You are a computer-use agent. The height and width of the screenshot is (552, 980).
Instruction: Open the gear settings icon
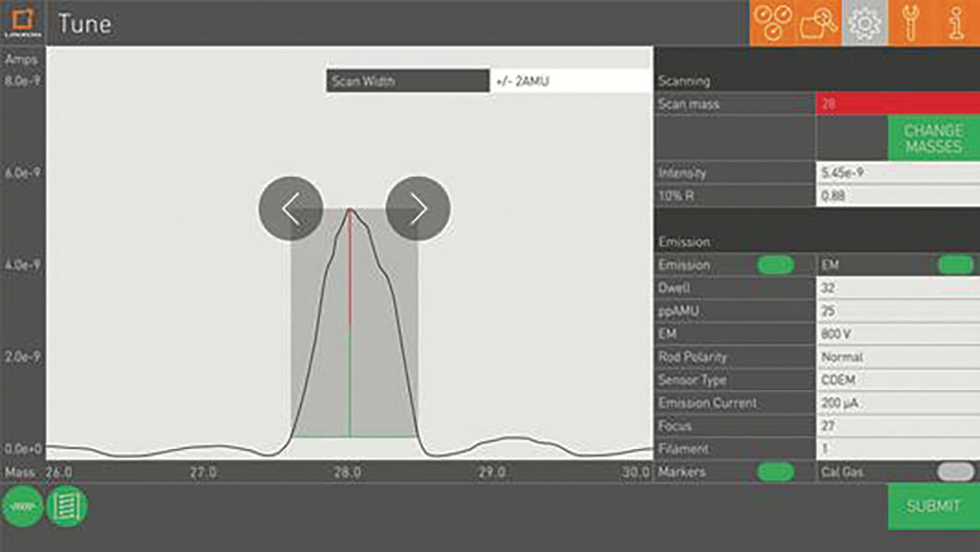[x=865, y=23]
